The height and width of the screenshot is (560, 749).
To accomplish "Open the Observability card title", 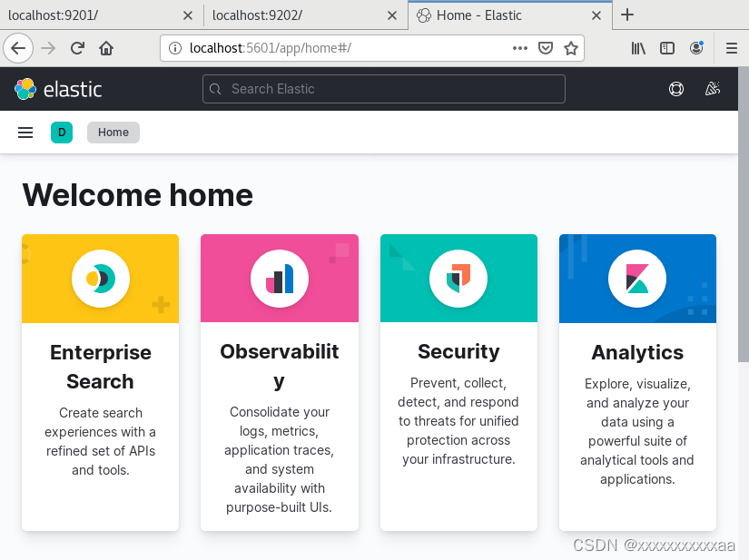I will point(280,366).
